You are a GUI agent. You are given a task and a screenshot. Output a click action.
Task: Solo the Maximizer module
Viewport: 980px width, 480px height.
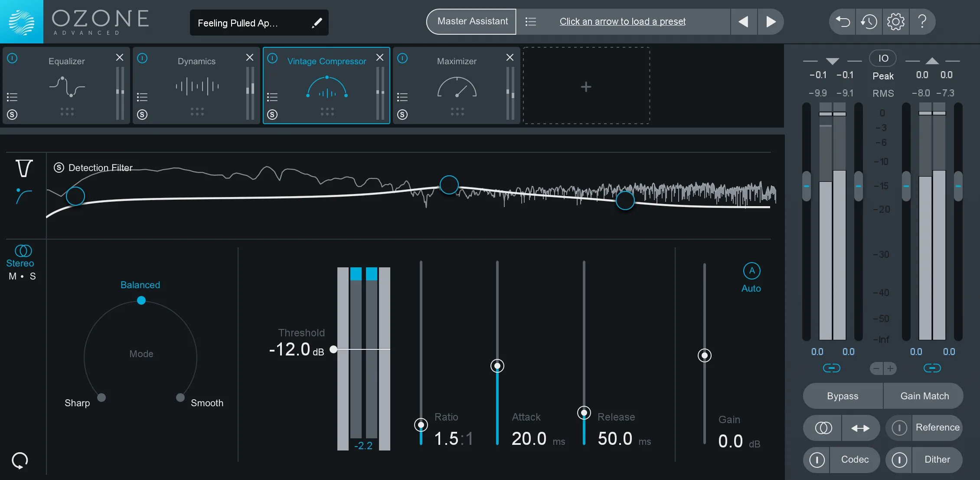click(402, 115)
